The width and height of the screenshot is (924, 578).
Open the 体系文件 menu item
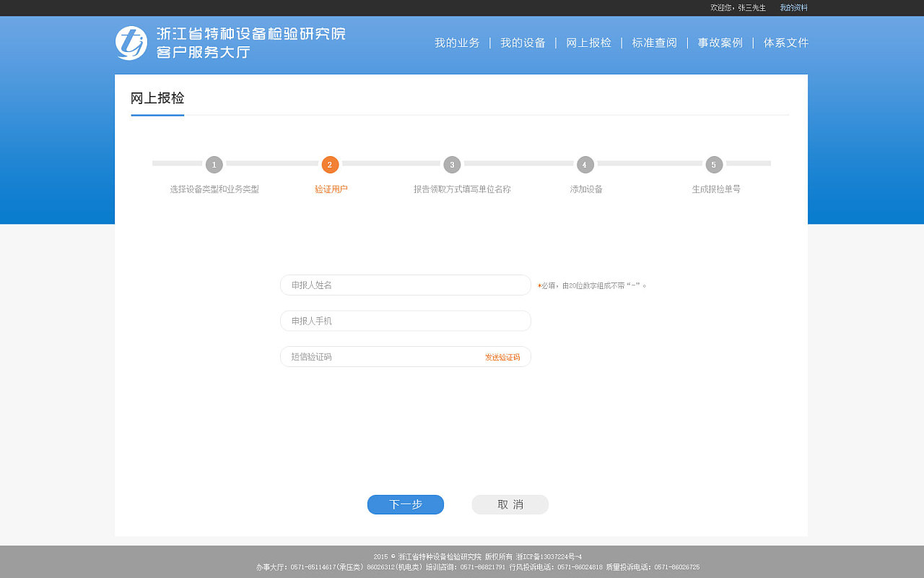[x=785, y=43]
